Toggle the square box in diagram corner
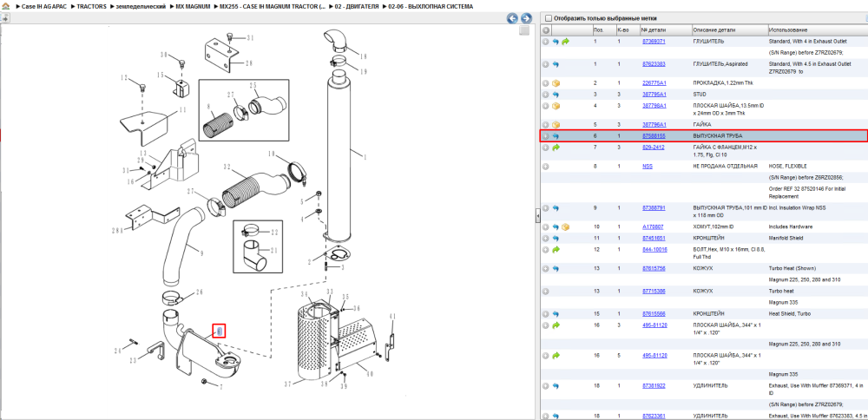This screenshot has width=868, height=420. tap(523, 31)
